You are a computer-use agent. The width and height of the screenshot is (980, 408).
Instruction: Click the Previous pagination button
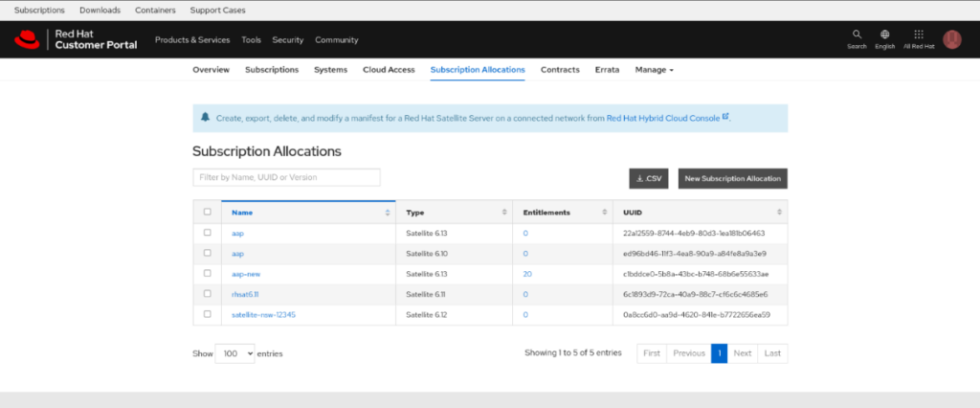pyautogui.click(x=689, y=353)
